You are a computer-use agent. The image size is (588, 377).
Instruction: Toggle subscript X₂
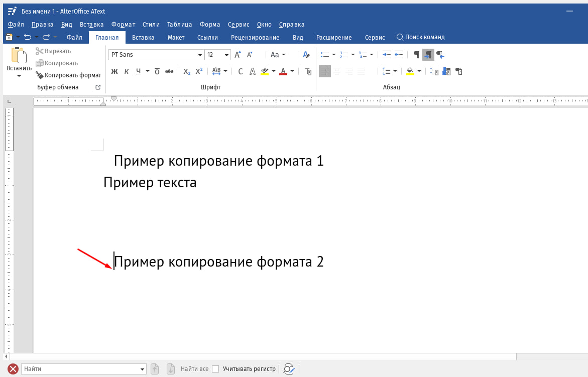pyautogui.click(x=187, y=71)
